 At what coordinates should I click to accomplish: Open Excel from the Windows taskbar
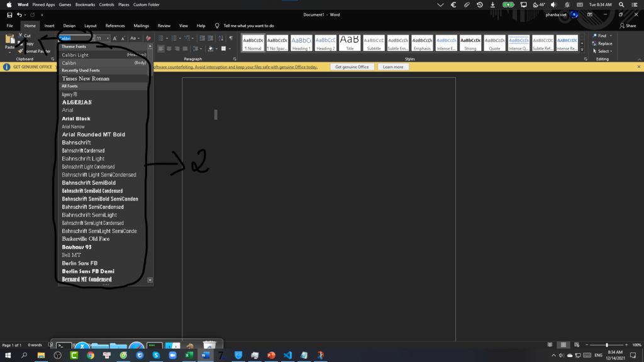189,355
